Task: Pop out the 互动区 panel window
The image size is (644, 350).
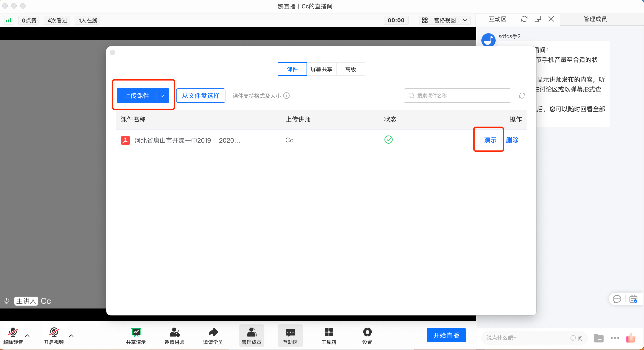Action: click(538, 19)
